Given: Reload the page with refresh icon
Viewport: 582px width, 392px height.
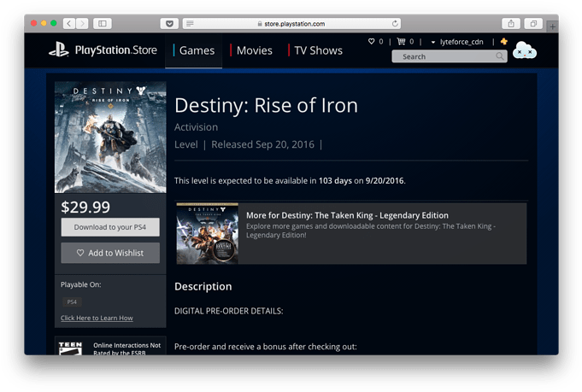Looking at the screenshot, I should 395,24.
